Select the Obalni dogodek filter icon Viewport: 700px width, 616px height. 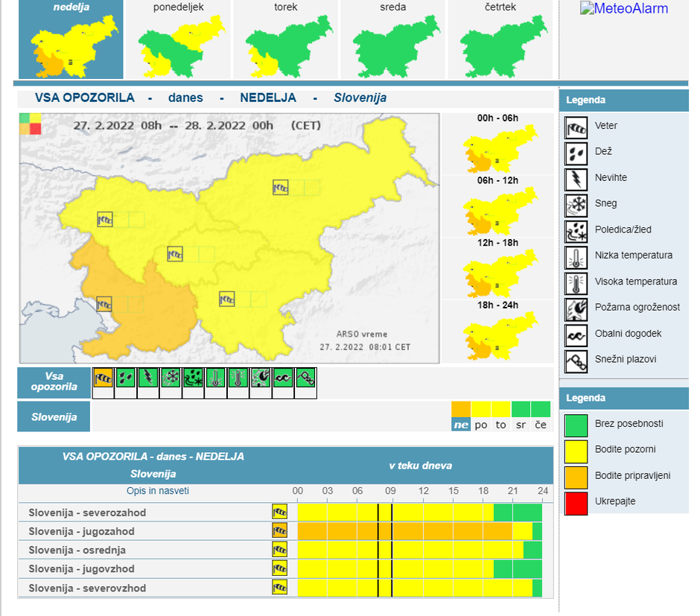pos(282,380)
